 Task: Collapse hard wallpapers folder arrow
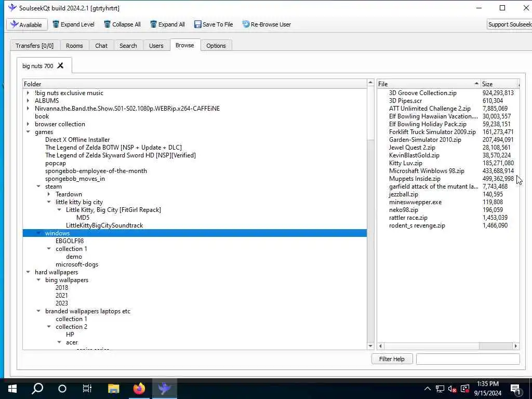pyautogui.click(x=28, y=272)
